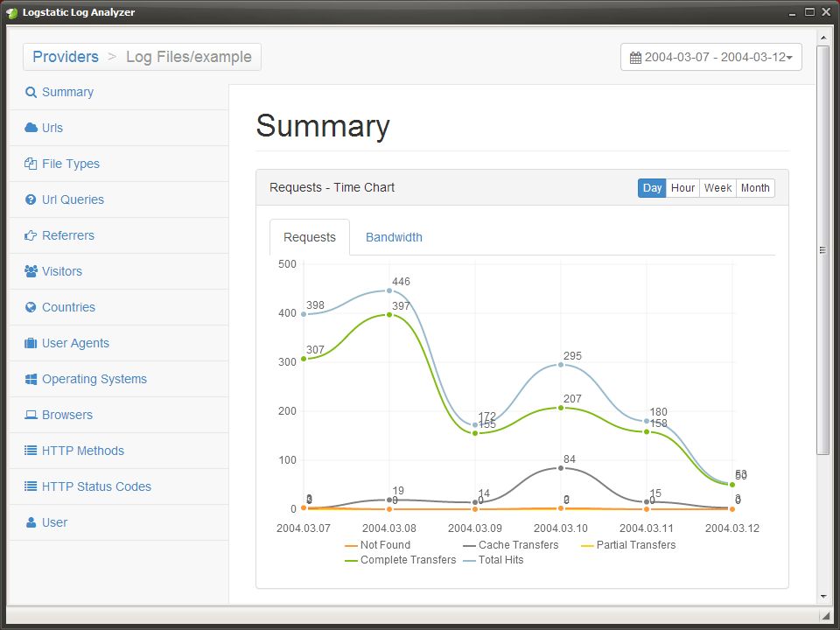Click the vertical scrollbar on the right
This screenshot has width=840, height=630.
click(823, 249)
